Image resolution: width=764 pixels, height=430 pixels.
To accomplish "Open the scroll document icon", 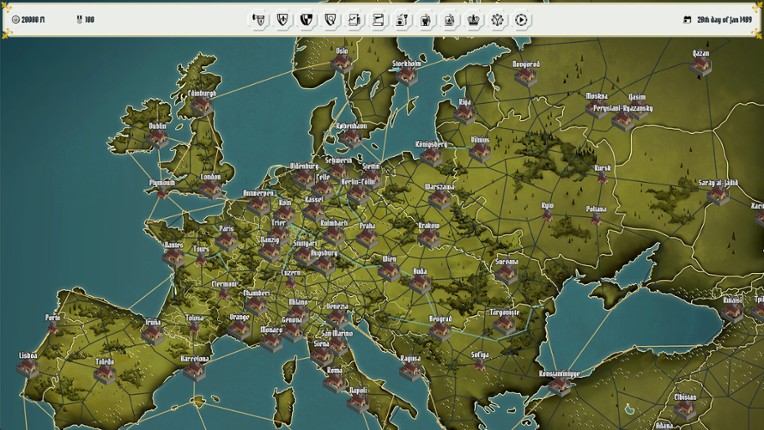I will (x=378, y=20).
